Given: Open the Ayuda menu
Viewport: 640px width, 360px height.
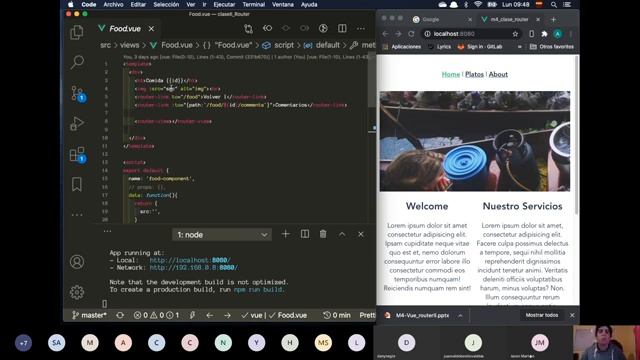Looking at the screenshot, I should coord(309,4).
